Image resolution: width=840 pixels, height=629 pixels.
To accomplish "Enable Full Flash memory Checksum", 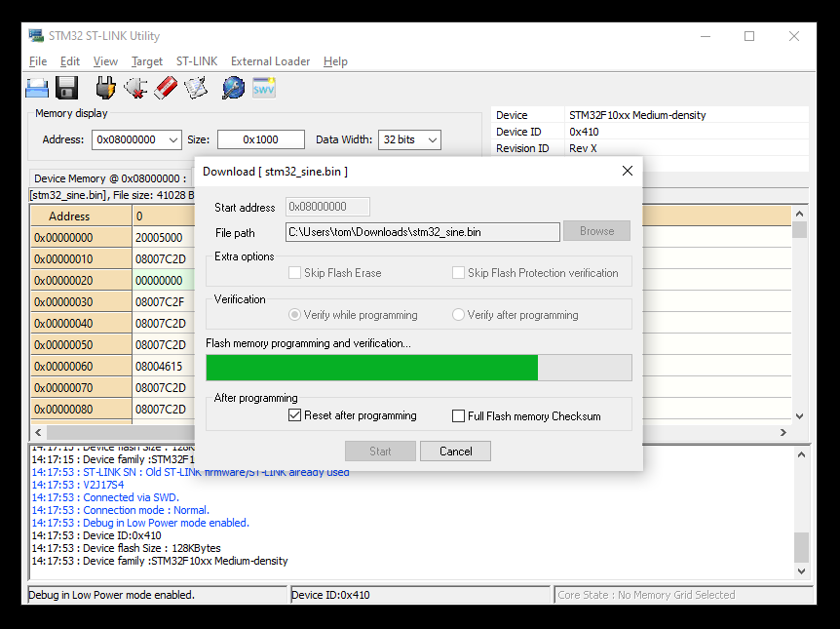I will click(458, 416).
